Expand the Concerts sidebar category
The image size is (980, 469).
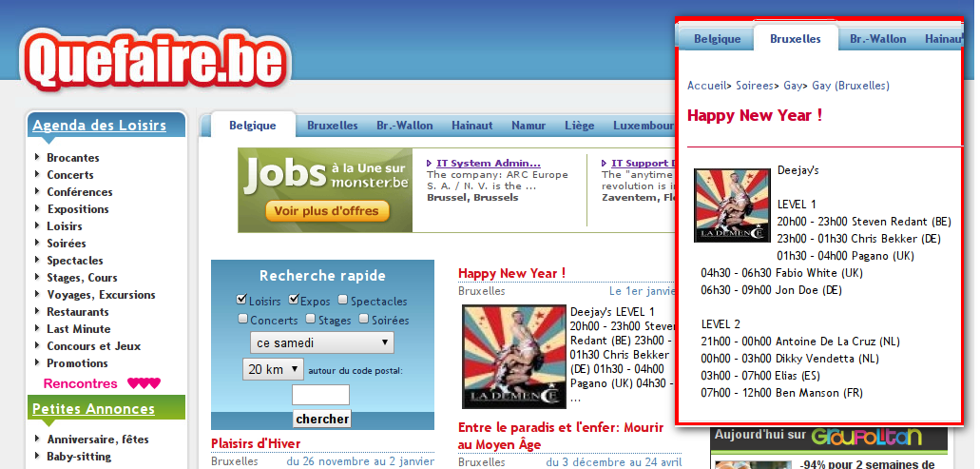click(70, 175)
